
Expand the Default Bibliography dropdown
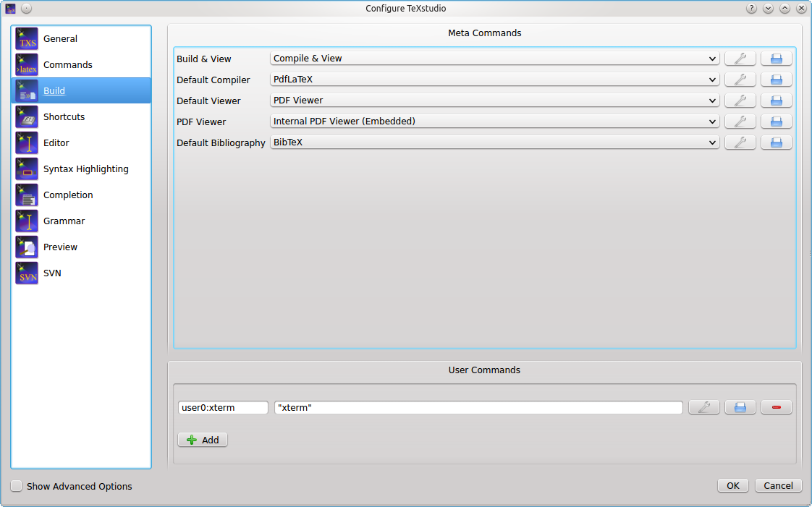pyautogui.click(x=494, y=142)
